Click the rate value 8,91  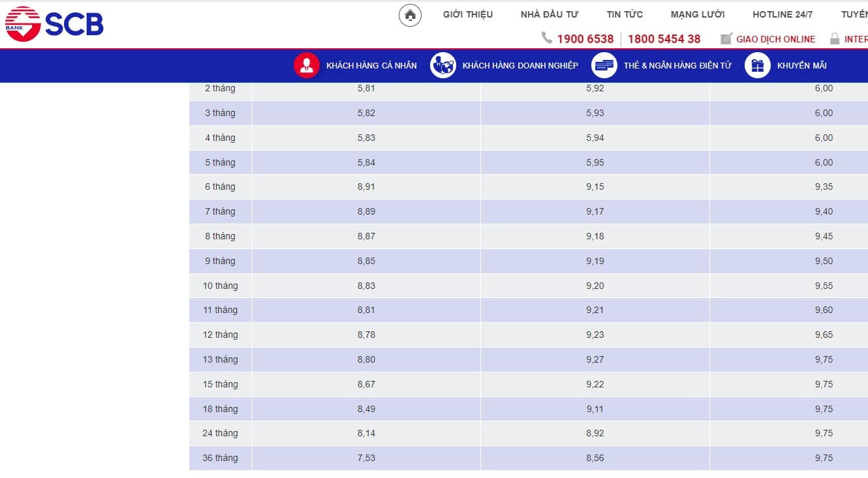(366, 187)
